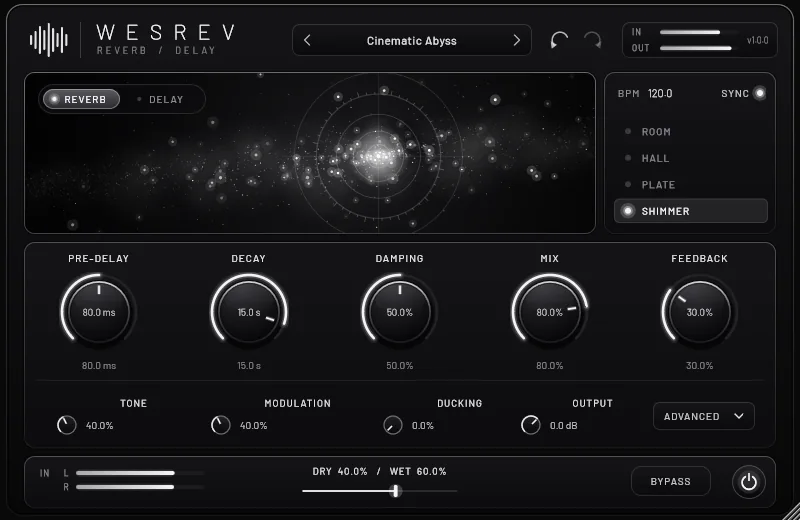800x520 pixels.
Task: Click the dry/wet slider handle
Action: [396, 491]
